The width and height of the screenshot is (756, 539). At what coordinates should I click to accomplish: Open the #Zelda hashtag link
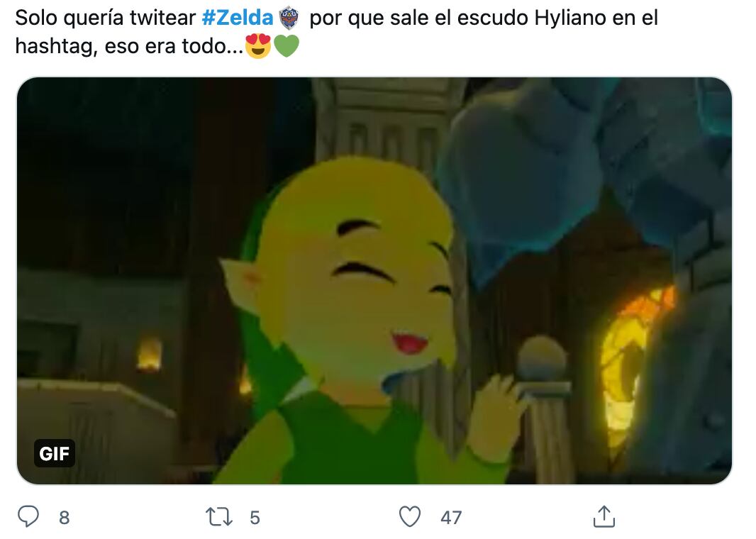point(237,18)
